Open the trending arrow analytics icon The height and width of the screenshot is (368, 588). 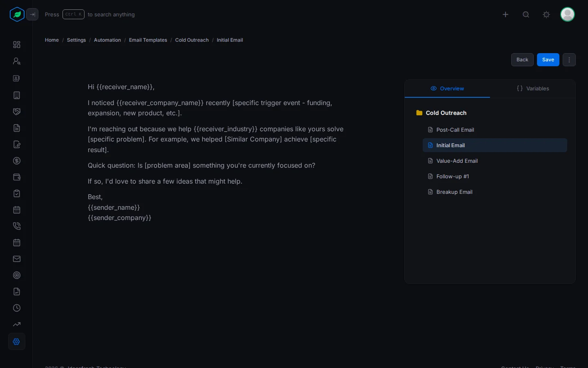pyautogui.click(x=17, y=324)
